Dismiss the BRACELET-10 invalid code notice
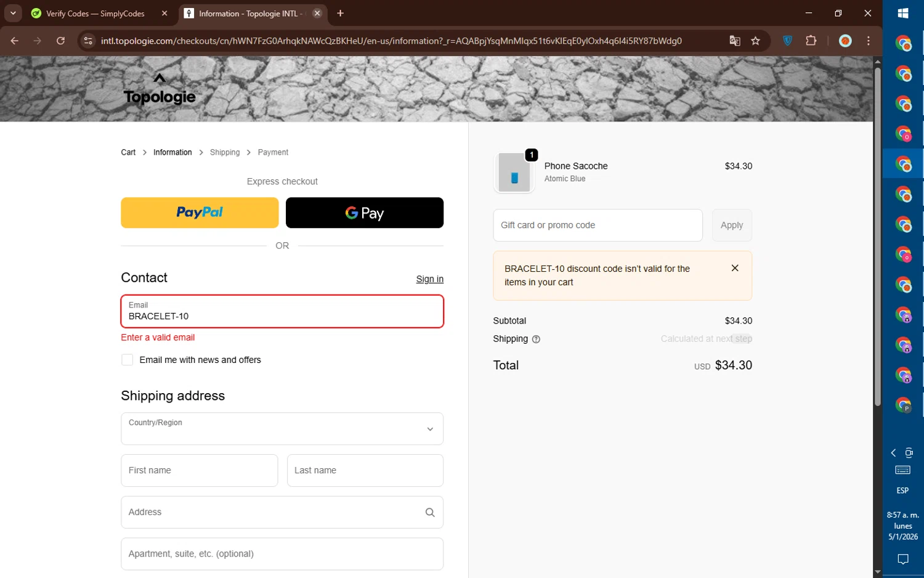924x578 pixels. (x=735, y=268)
